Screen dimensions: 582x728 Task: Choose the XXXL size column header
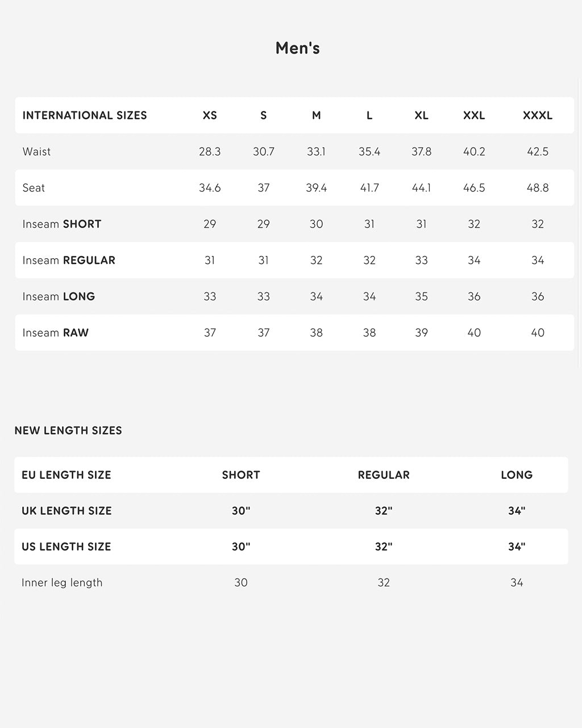[537, 115]
